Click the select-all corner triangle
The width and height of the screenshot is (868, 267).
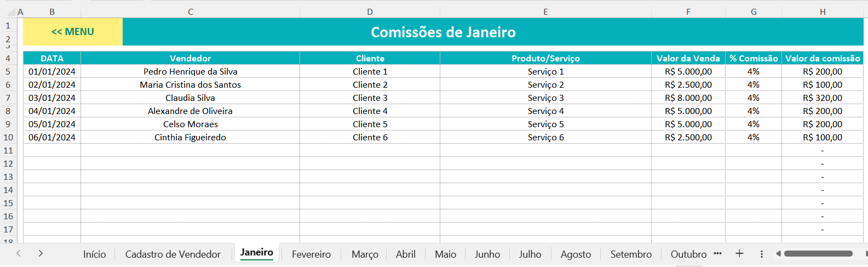(12, 12)
